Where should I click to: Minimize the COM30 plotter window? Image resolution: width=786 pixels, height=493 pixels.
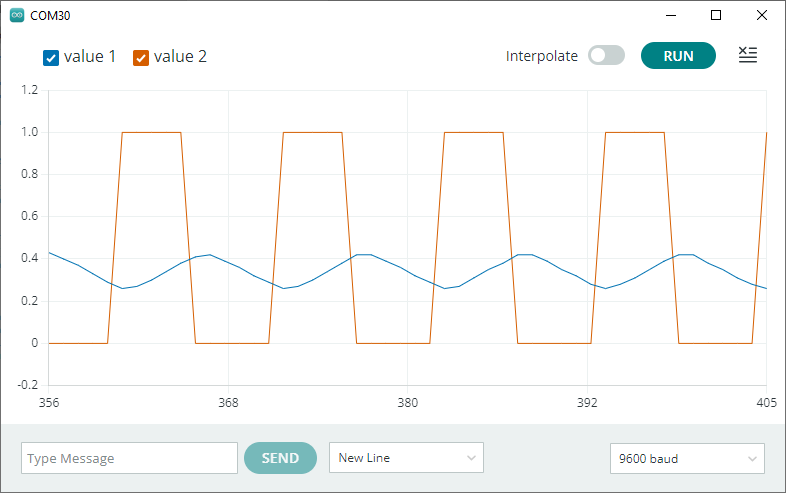pos(669,16)
